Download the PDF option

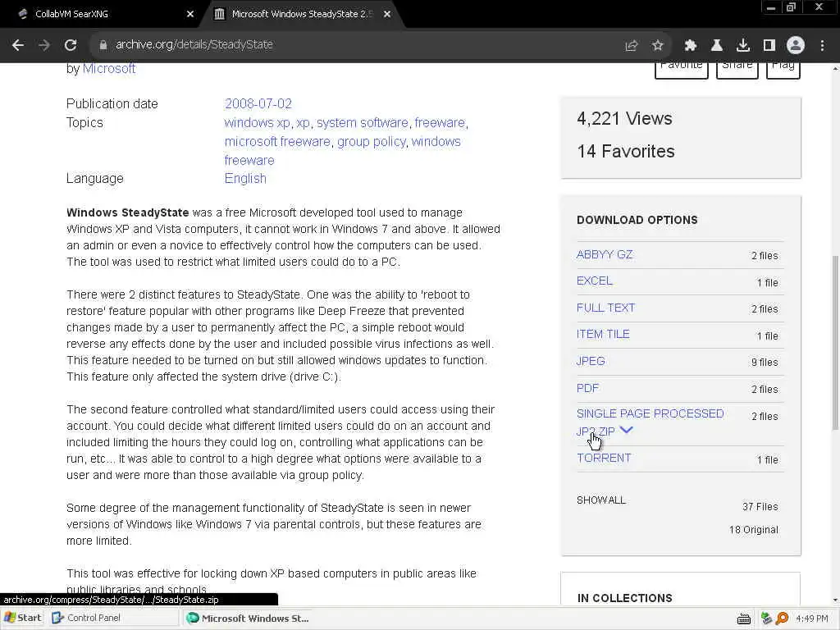point(587,388)
